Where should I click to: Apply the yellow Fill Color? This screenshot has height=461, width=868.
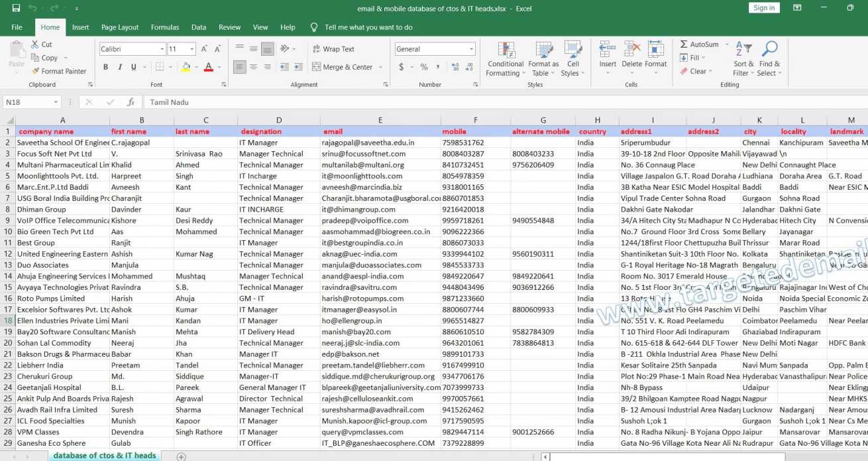(186, 67)
